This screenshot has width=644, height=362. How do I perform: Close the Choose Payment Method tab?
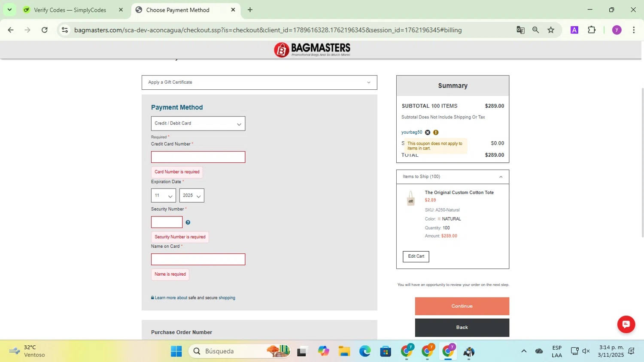233,10
